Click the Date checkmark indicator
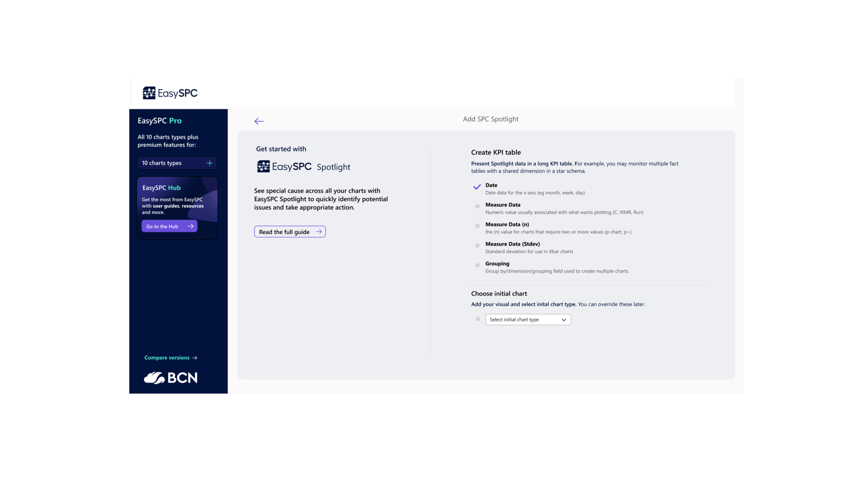The image size is (868, 477). coord(477,187)
